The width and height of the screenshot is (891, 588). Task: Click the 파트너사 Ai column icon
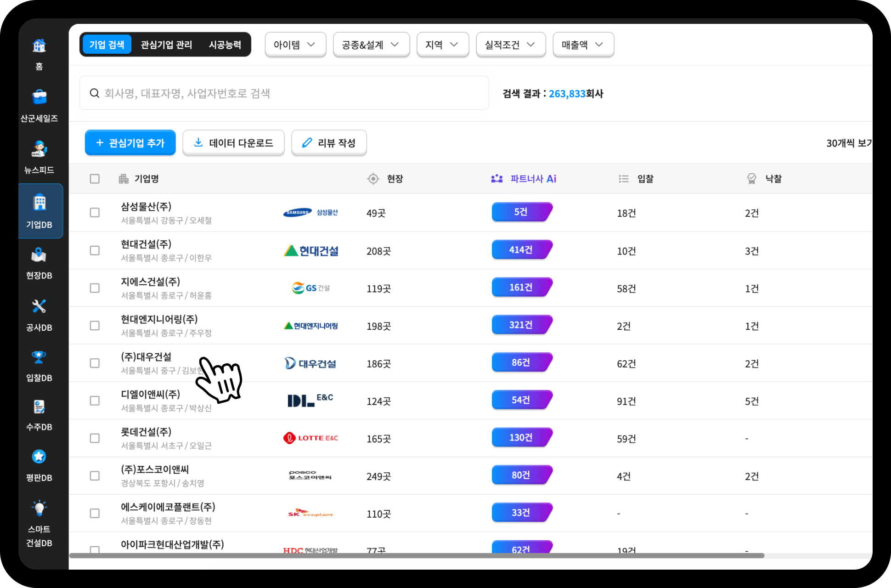pyautogui.click(x=497, y=179)
